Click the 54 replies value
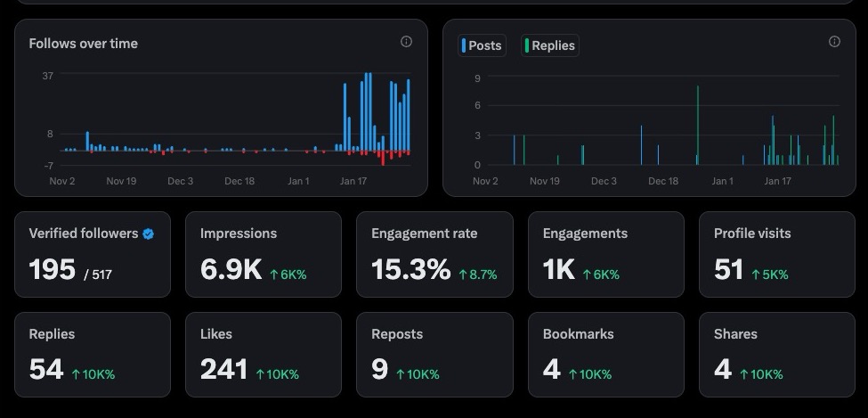Viewport: 868px width, 418px height. coord(46,369)
